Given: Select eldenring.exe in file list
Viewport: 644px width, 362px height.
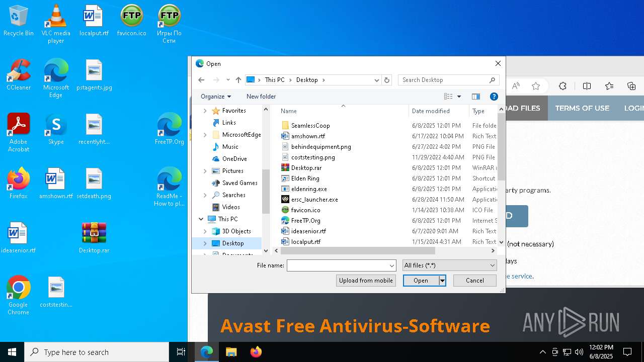Looking at the screenshot, I should point(309,189).
